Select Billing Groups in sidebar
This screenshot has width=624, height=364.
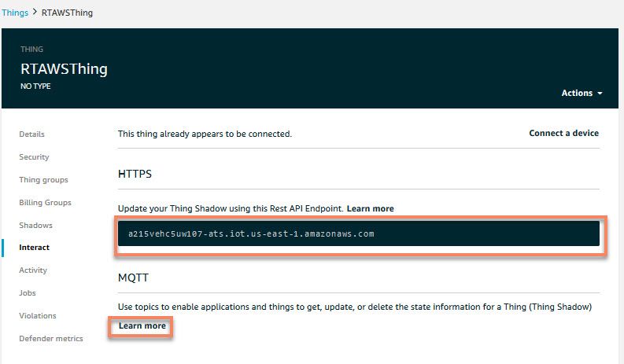tap(46, 203)
